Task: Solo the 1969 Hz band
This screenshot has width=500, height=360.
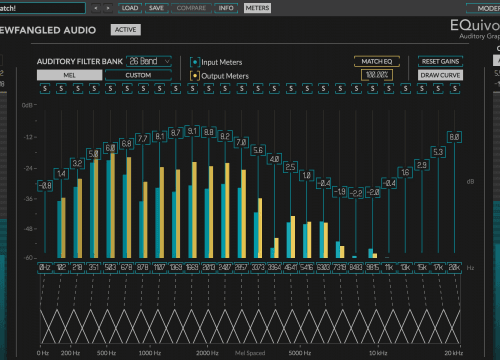Action: 192,89
